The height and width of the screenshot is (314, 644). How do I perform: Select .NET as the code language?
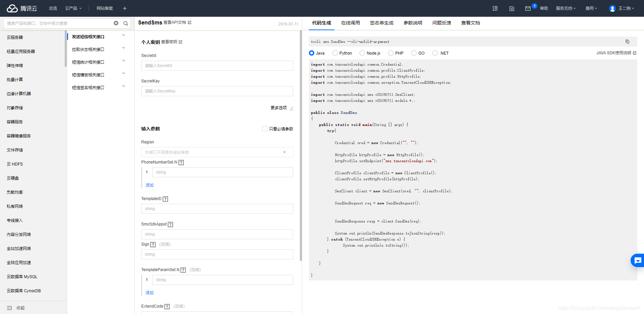click(435, 53)
